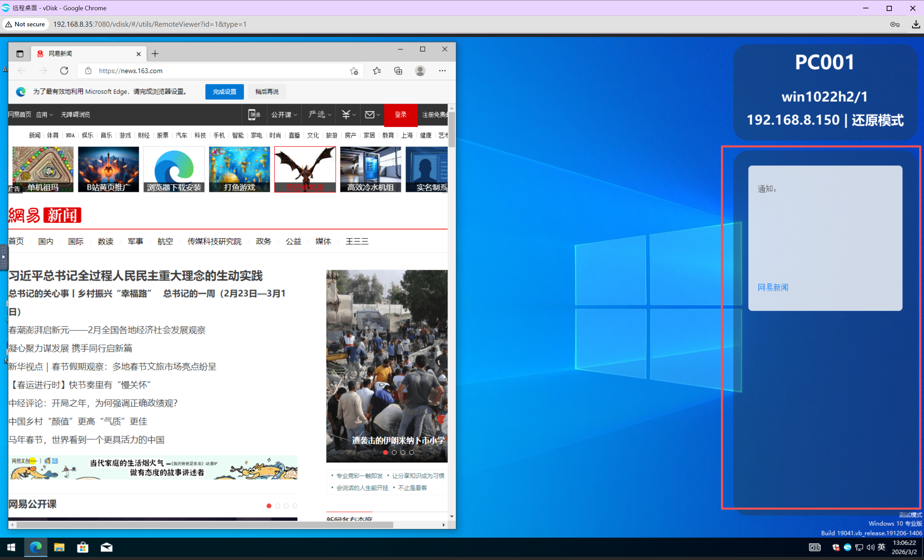Screen dimensions: 924x560
Task: Select fourth dot of news photo carousel
Action: pos(412,452)
